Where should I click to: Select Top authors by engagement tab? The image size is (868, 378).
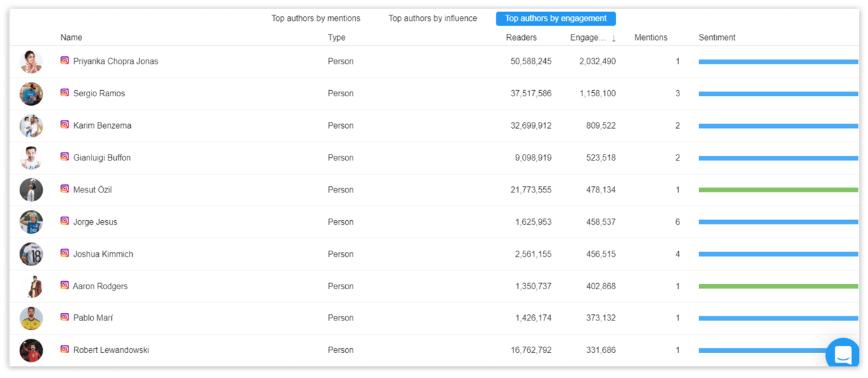[555, 18]
